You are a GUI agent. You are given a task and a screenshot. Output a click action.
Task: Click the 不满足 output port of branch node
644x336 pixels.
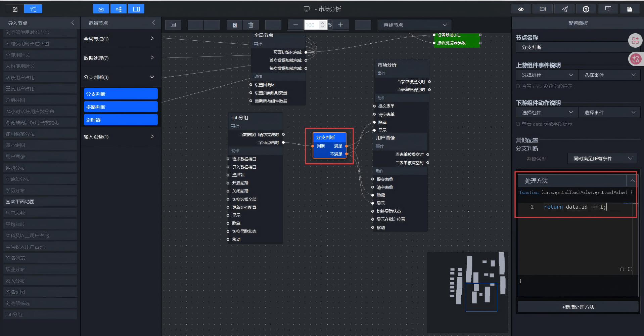pyautogui.click(x=347, y=154)
